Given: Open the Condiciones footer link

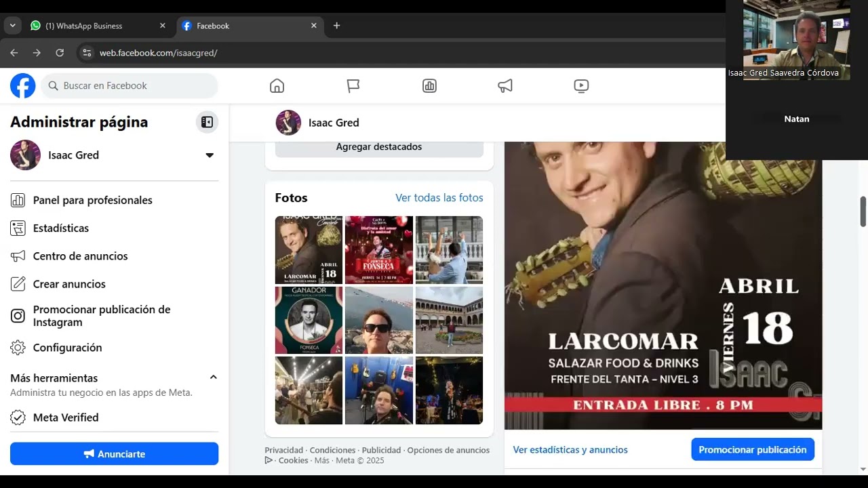Looking at the screenshot, I should [x=332, y=450].
